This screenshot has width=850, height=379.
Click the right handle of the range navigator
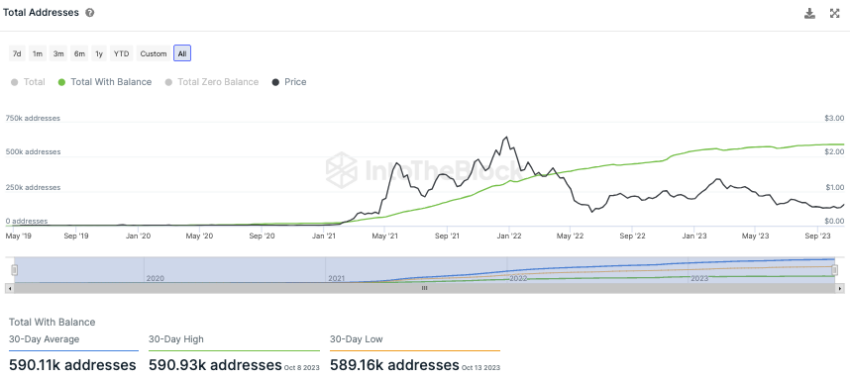point(836,270)
